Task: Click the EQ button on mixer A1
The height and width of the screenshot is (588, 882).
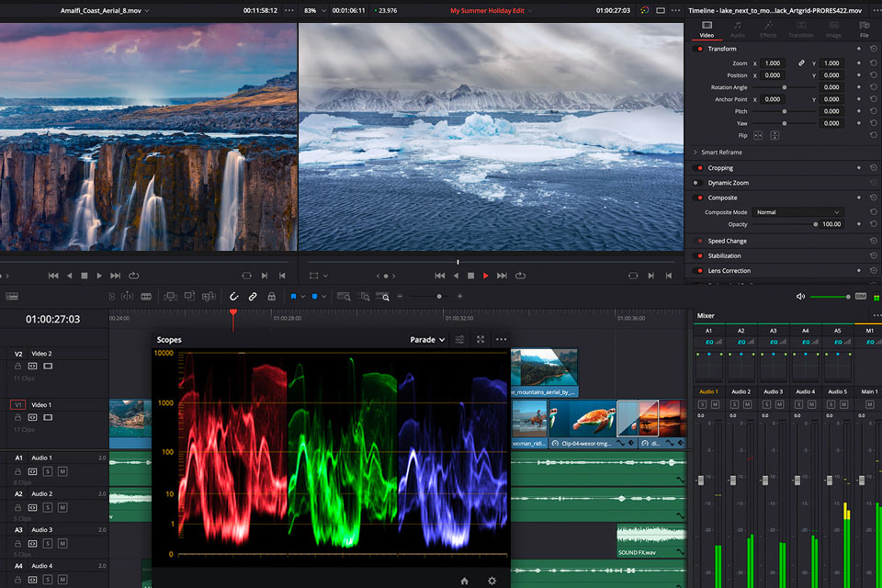Action: 709,342
